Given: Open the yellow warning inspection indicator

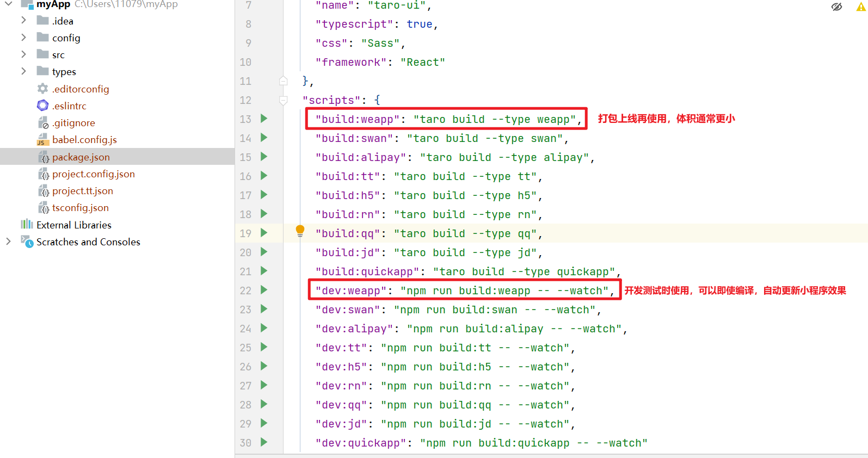Looking at the screenshot, I should coord(860,7).
